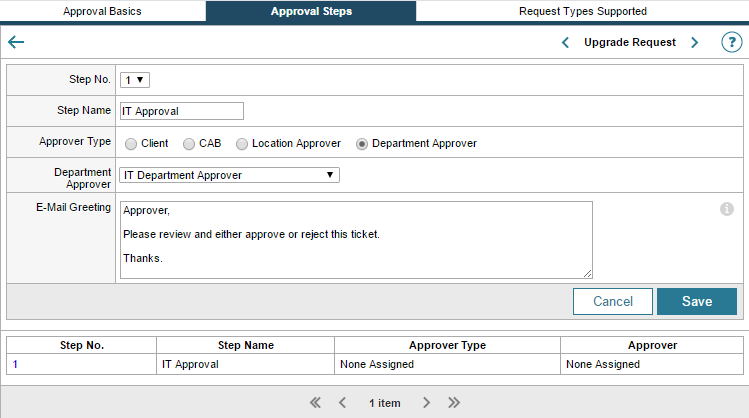Click the E-Mail Greeting info icon
This screenshot has width=749, height=418.
tap(727, 209)
